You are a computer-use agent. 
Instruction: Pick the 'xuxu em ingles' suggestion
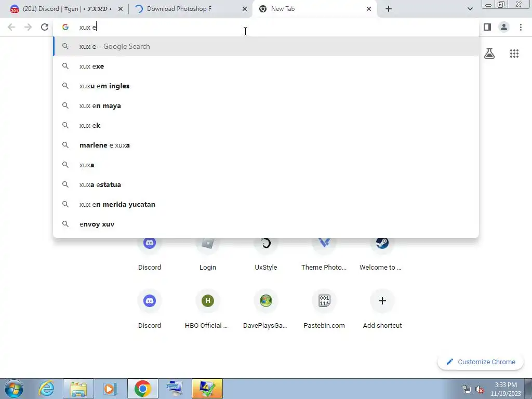point(266,86)
